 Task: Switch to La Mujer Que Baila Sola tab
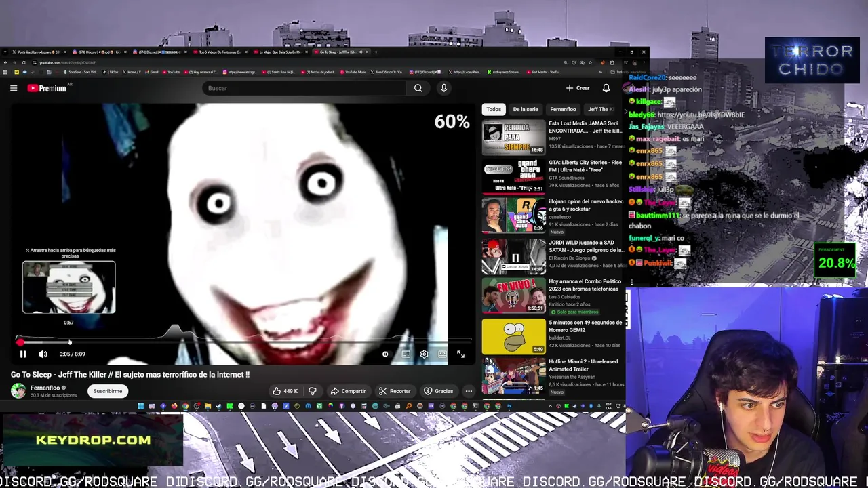[x=279, y=52]
